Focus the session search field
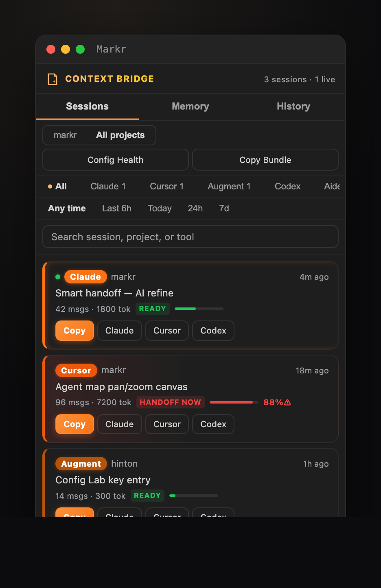 point(190,237)
